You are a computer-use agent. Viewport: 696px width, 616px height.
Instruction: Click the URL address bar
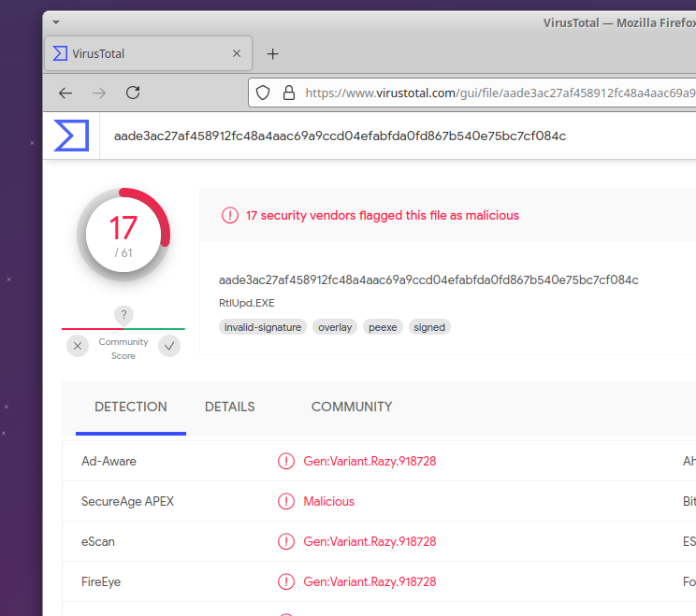pyautogui.click(x=471, y=93)
